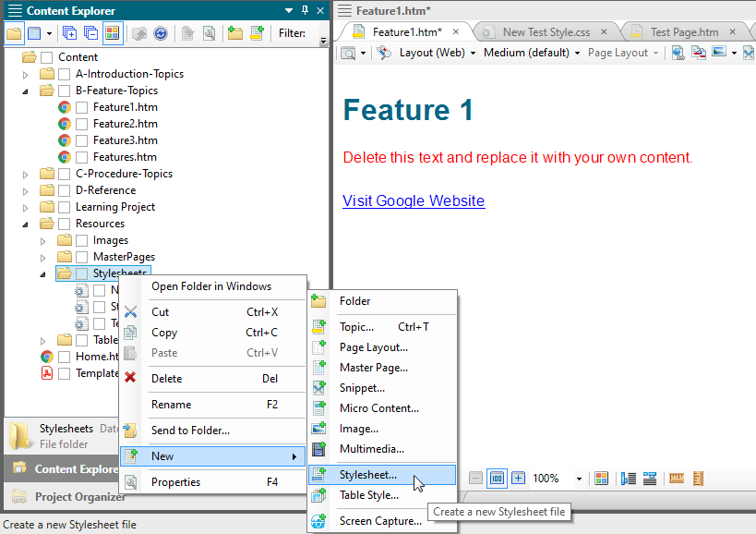Click the new folder icon in Content Explorer toolbar
The width and height of the screenshot is (756, 534).
tap(234, 33)
